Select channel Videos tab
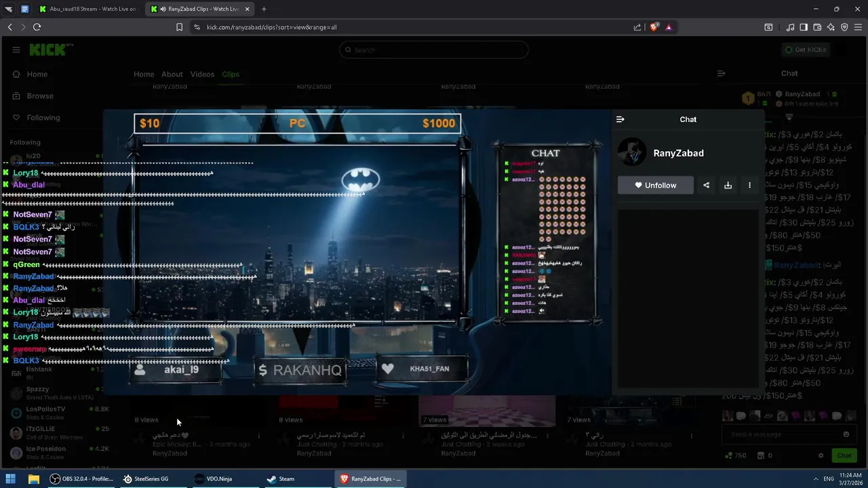The height and width of the screenshot is (488, 868). pos(202,74)
